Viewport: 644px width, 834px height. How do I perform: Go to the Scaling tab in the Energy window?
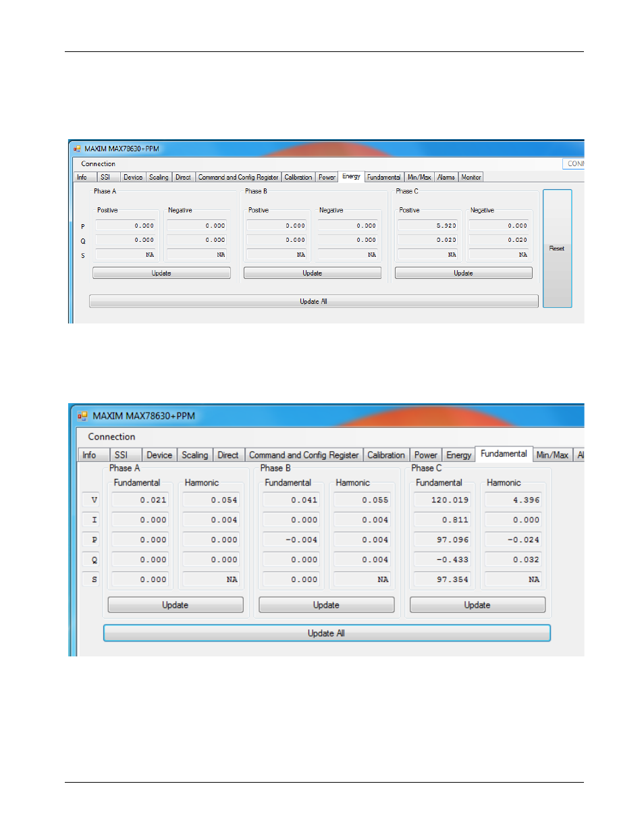coord(159,178)
